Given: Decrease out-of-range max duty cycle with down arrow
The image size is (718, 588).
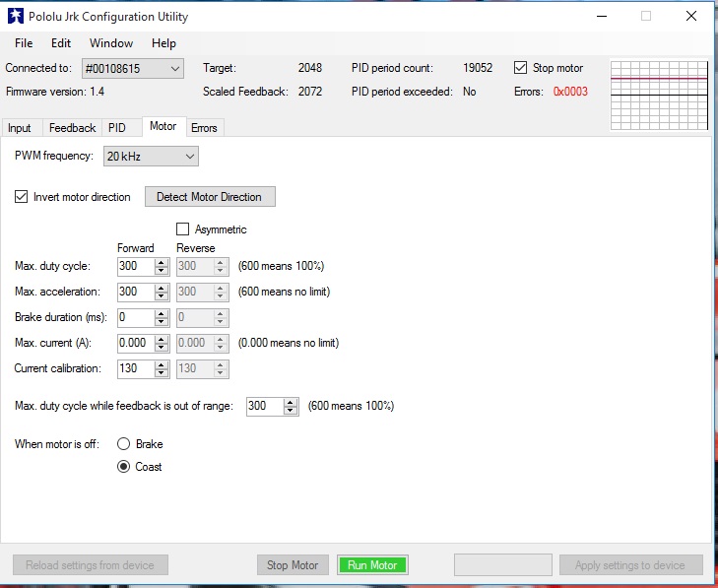Looking at the screenshot, I should click(x=291, y=411).
